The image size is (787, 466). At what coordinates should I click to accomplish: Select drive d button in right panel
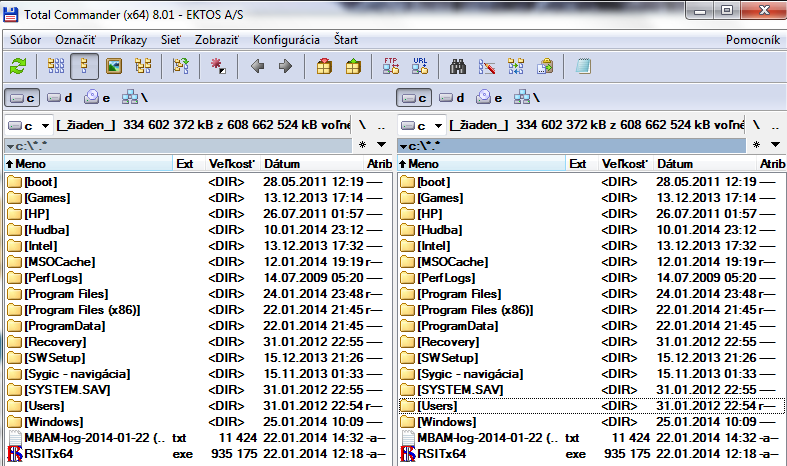(452, 98)
